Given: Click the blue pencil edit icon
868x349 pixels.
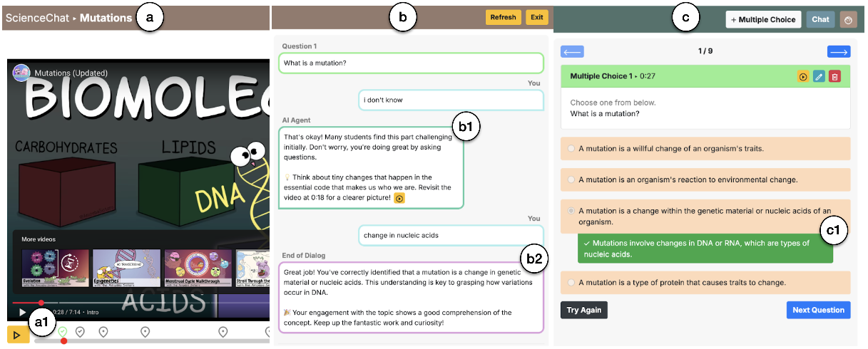Looking at the screenshot, I should tap(819, 76).
